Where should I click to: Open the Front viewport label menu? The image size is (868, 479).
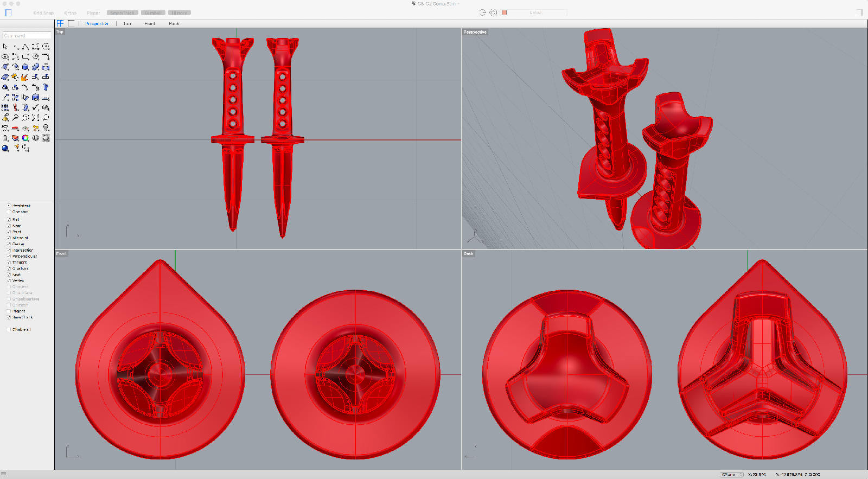tap(61, 253)
